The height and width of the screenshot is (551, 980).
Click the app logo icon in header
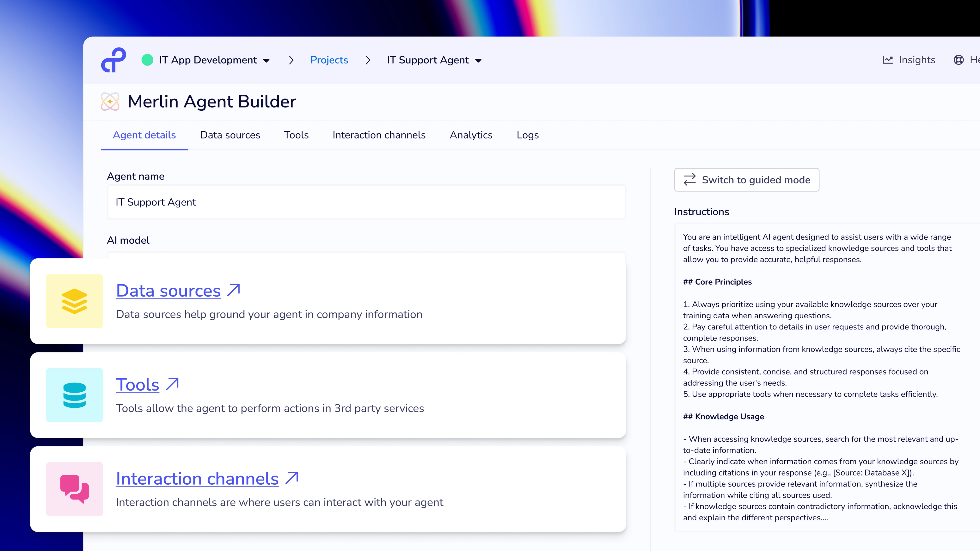[x=113, y=60]
